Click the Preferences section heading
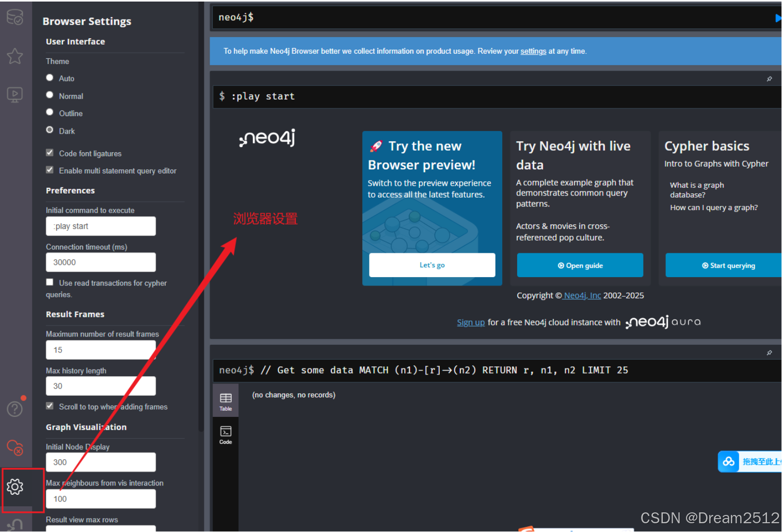Screen dimensions: 782x532 pos(70,190)
